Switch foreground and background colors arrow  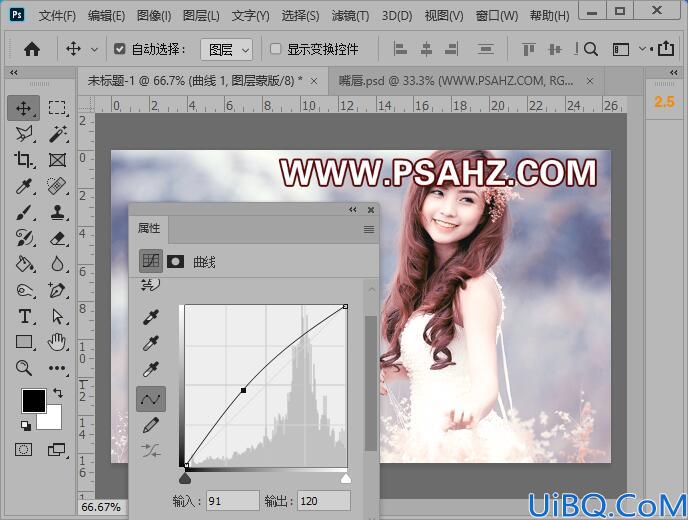(x=58, y=393)
